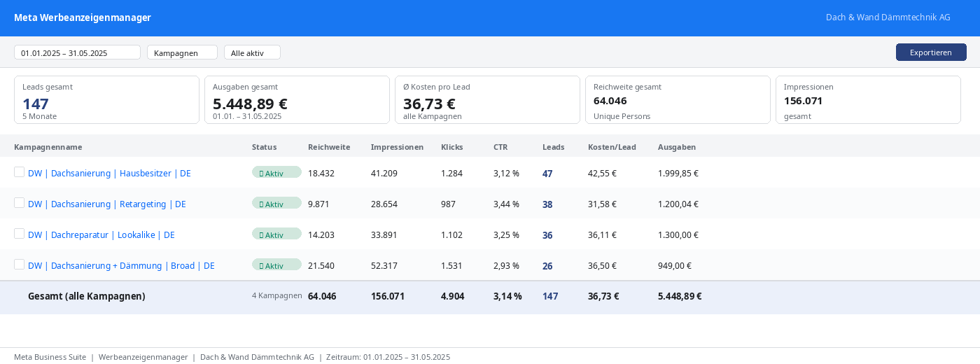The image size is (980, 364).
Task: Click CTR value 3,12 %
Action: [506, 174]
